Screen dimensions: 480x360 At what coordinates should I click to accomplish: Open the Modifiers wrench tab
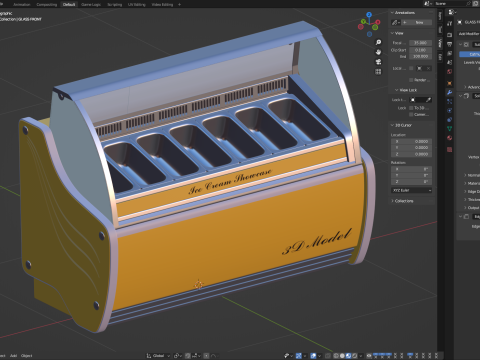(x=450, y=93)
